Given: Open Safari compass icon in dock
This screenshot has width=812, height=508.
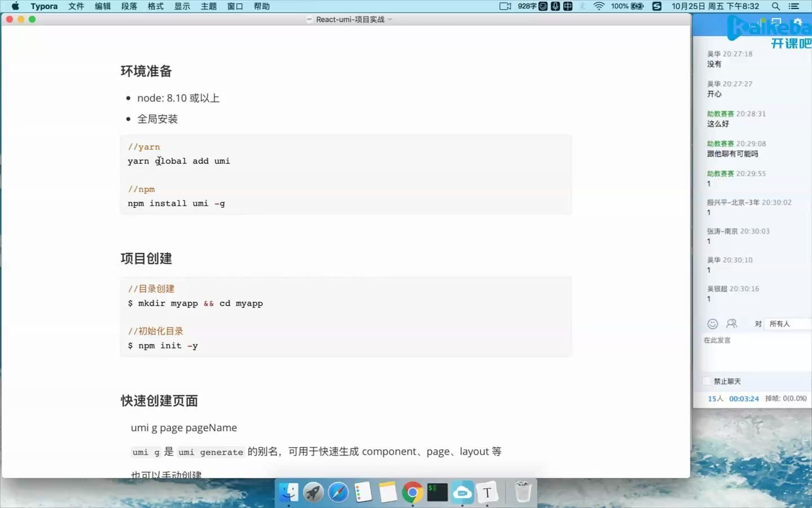Looking at the screenshot, I should click(x=338, y=492).
